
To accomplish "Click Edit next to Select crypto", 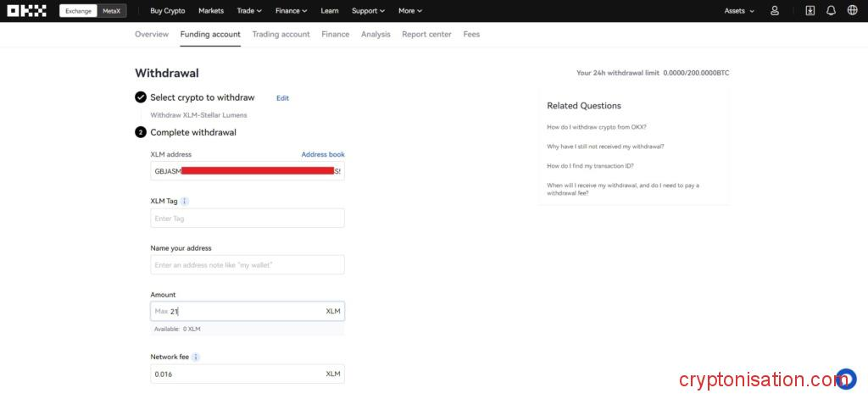I will pyautogui.click(x=282, y=98).
